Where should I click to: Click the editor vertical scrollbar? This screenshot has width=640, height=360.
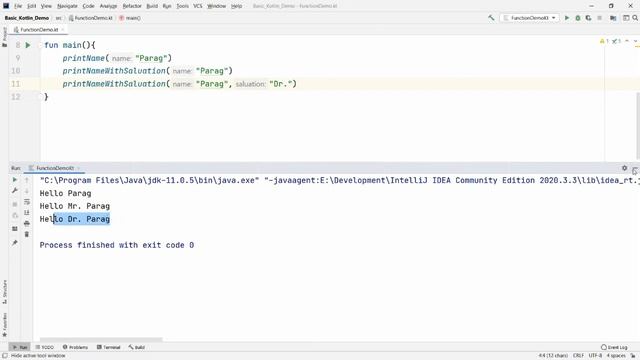coord(638,127)
